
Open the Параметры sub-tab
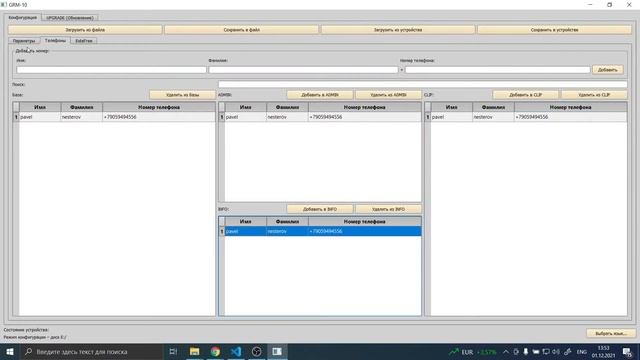[x=24, y=41]
